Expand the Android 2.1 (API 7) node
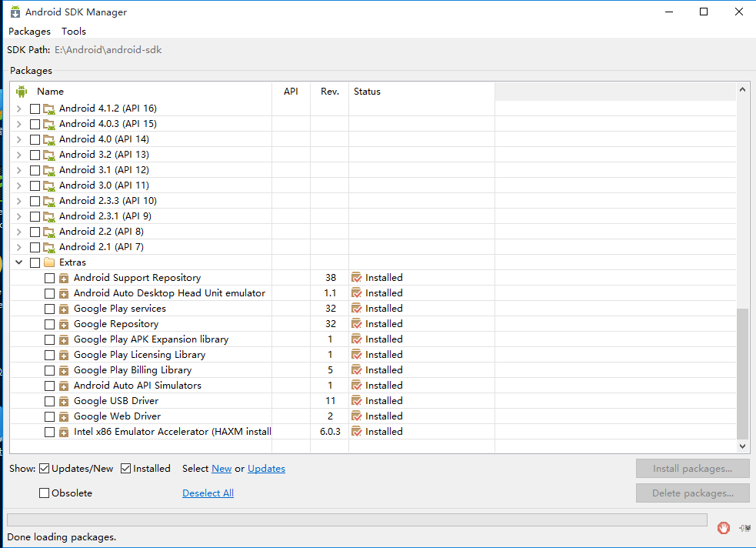Viewport: 756px width, 548px height. 18,248
